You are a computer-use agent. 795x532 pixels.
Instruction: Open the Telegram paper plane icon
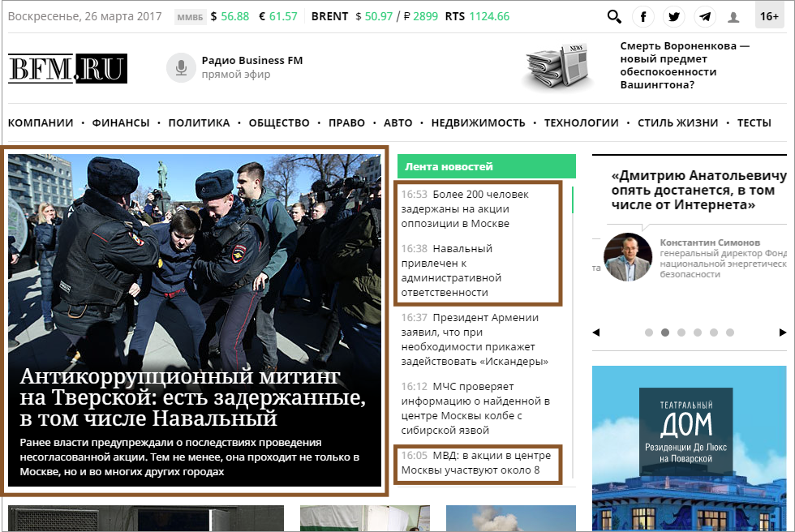pyautogui.click(x=704, y=16)
